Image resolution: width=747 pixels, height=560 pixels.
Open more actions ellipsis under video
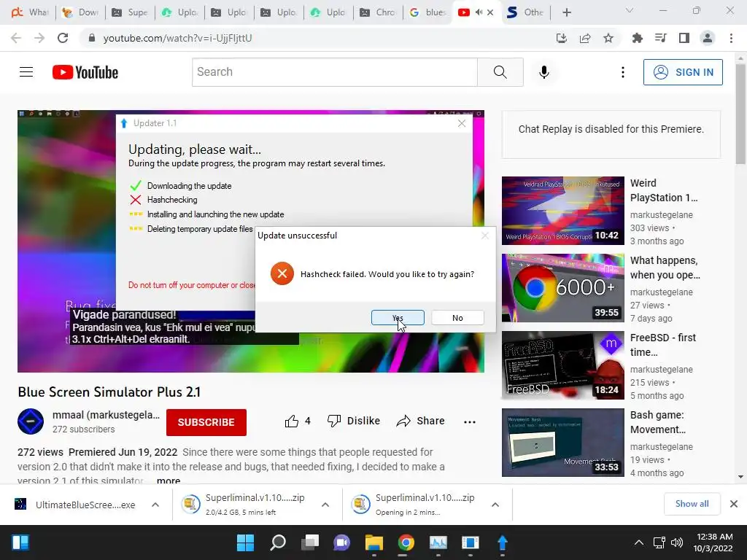[470, 422]
